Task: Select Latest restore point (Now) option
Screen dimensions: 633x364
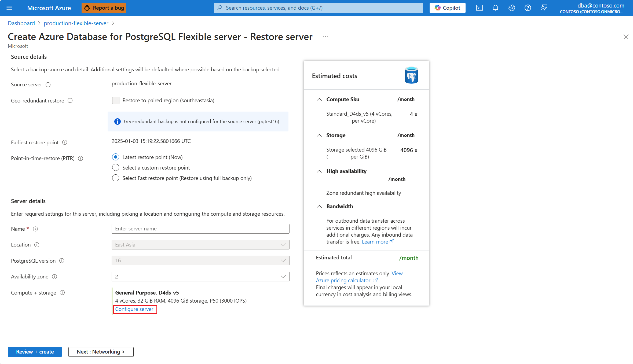Action: coord(116,157)
